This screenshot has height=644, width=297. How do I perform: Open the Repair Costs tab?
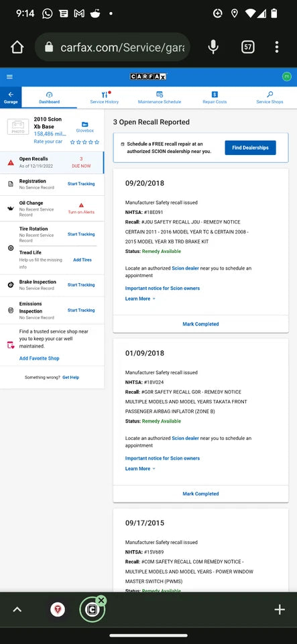tap(215, 98)
